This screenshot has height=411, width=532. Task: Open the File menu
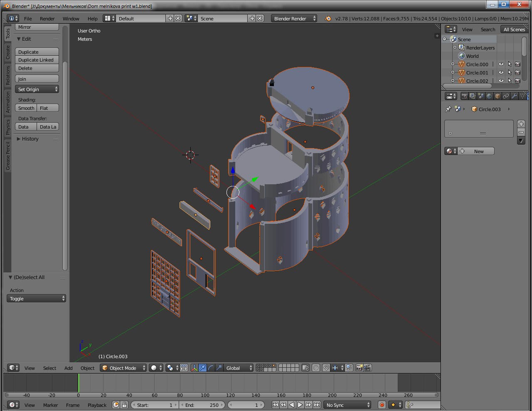coord(28,18)
